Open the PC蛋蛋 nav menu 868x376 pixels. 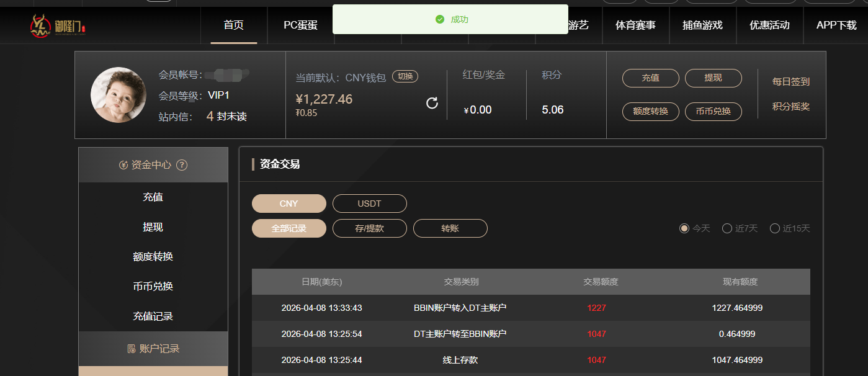pos(300,25)
